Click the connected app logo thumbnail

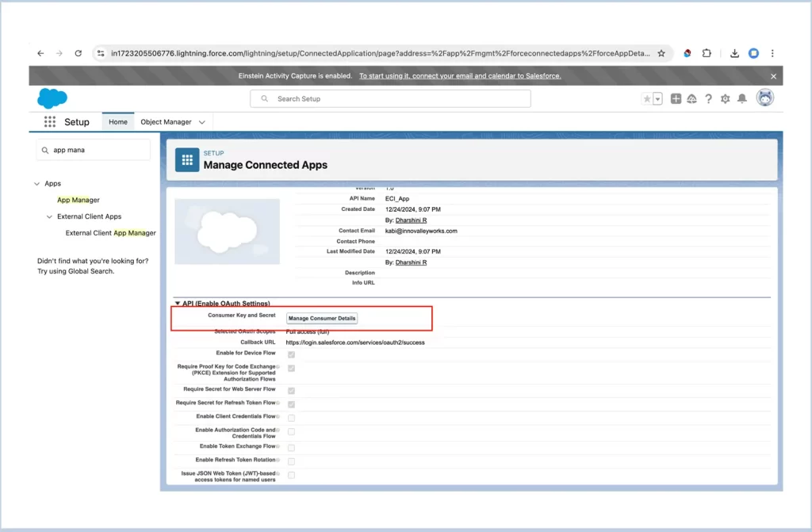pos(228,232)
